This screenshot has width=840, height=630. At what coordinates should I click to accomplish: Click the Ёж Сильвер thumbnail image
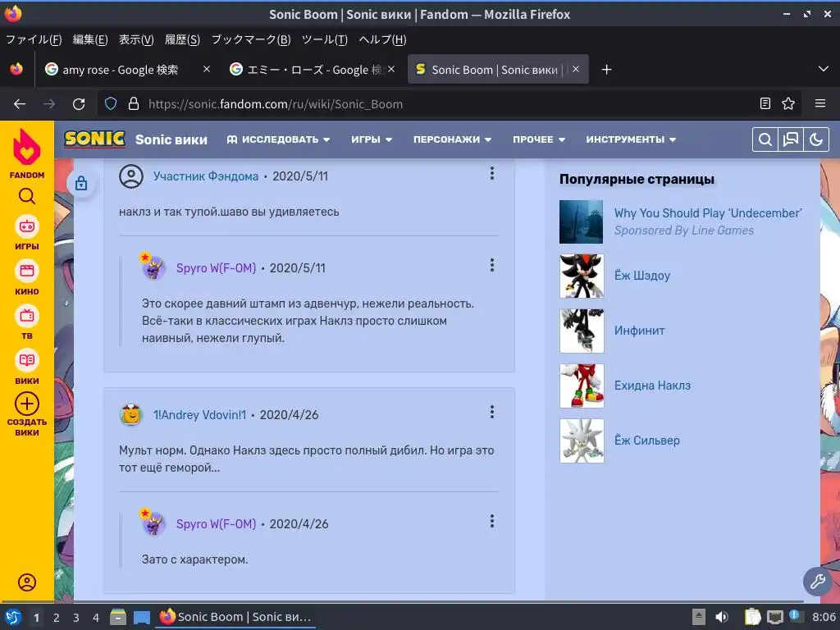click(x=582, y=441)
